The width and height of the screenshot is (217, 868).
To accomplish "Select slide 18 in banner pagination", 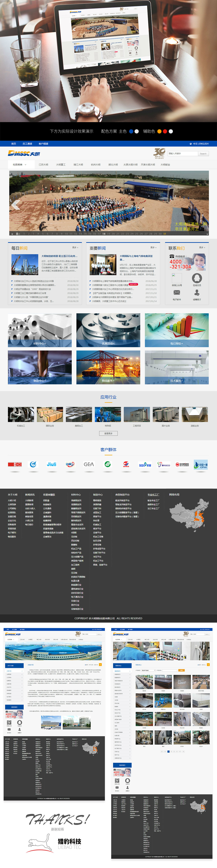I will click(104, 233).
